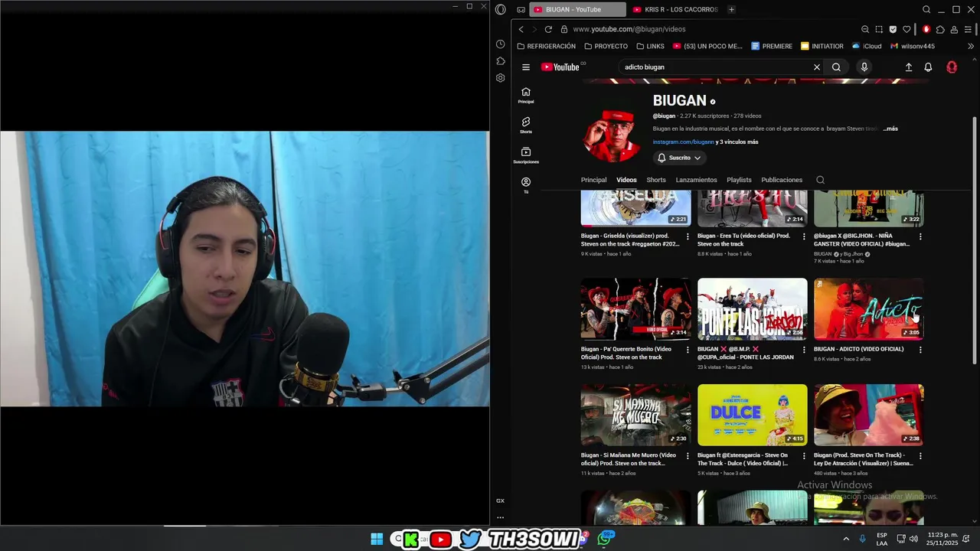The width and height of the screenshot is (980, 551).
Task: Open YouTube notifications bell
Action: (928, 67)
